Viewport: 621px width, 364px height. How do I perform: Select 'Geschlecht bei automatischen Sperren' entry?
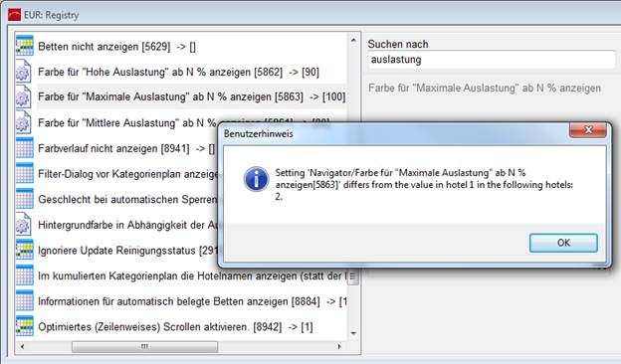click(x=128, y=200)
